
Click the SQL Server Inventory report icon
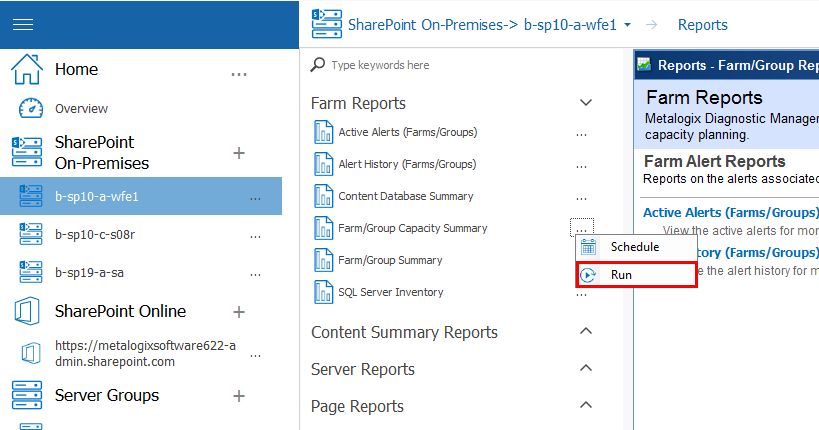pyautogui.click(x=323, y=292)
